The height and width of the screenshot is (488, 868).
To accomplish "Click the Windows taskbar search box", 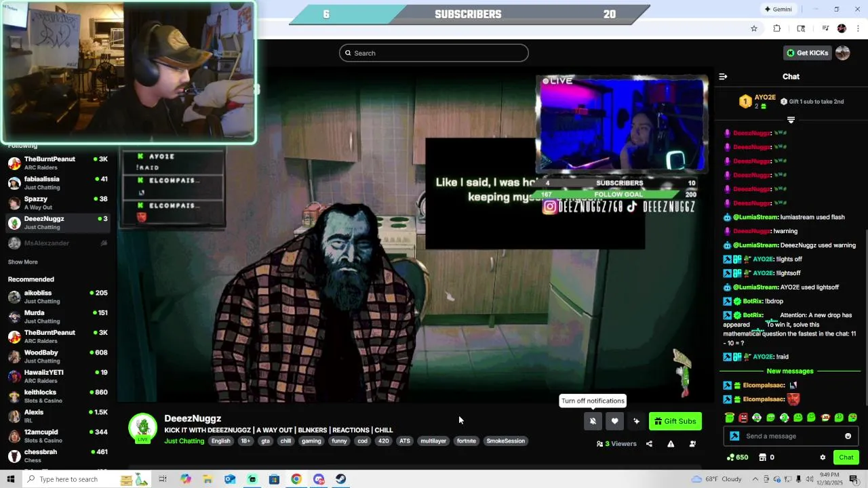I will point(87,479).
